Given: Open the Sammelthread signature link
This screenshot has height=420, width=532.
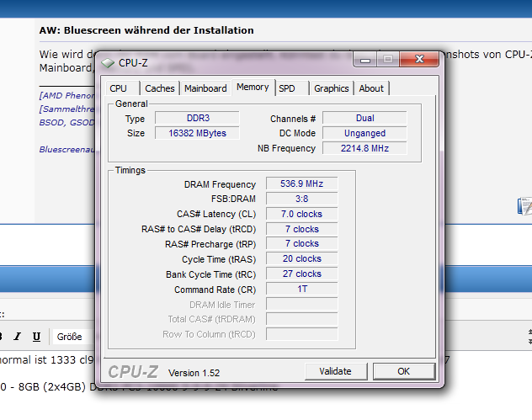Looking at the screenshot, I should [67, 109].
